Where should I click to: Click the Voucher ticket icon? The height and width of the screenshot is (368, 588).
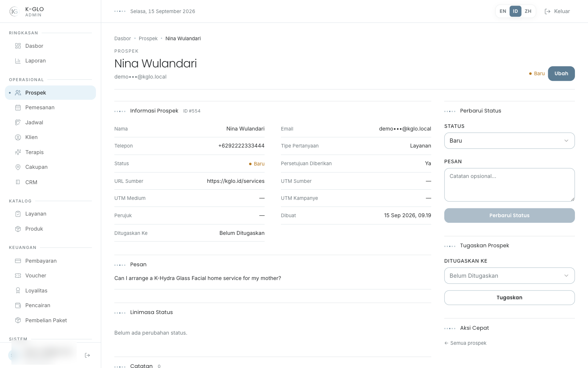pyautogui.click(x=18, y=276)
